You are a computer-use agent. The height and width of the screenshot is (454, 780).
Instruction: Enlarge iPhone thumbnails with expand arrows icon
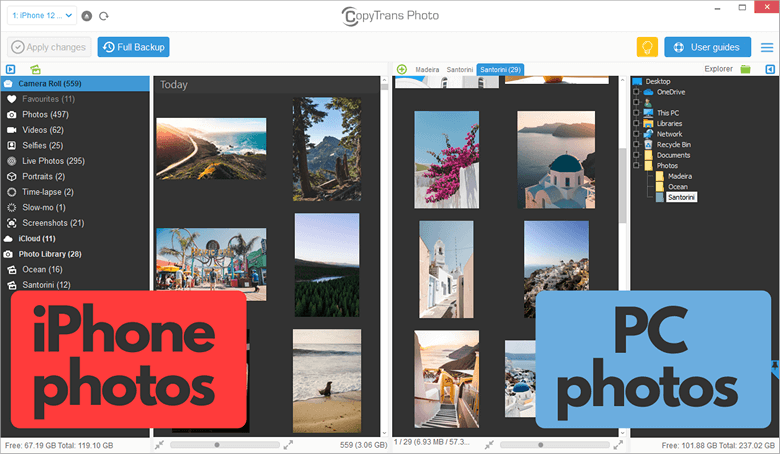click(x=288, y=445)
